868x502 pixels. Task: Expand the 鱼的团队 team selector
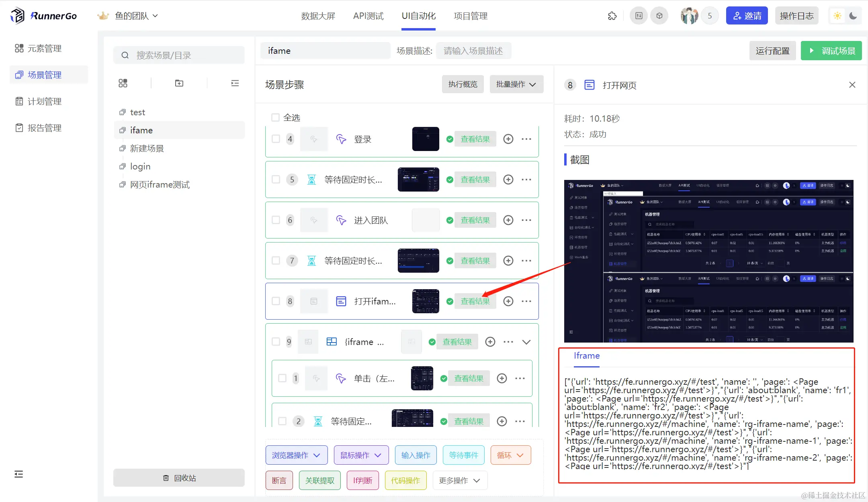pyautogui.click(x=136, y=16)
